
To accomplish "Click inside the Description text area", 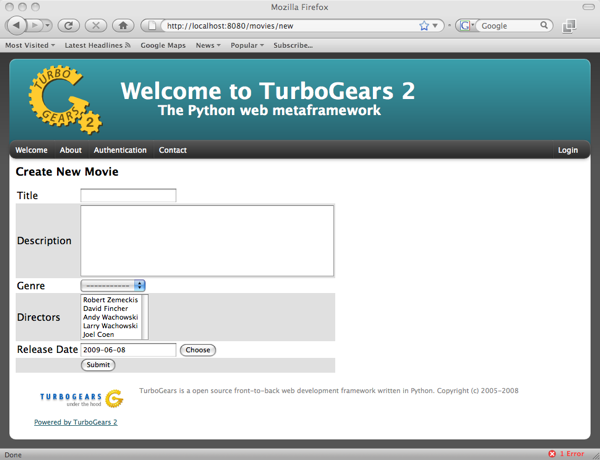I will (207, 241).
